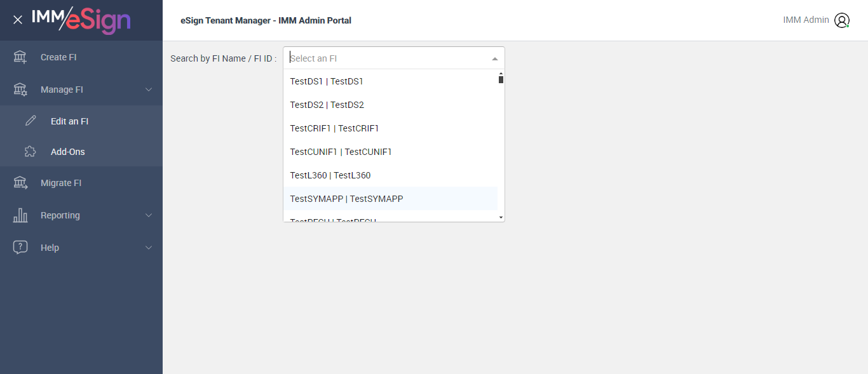Close the sidebar with the X icon
The image size is (868, 374).
coord(18,20)
